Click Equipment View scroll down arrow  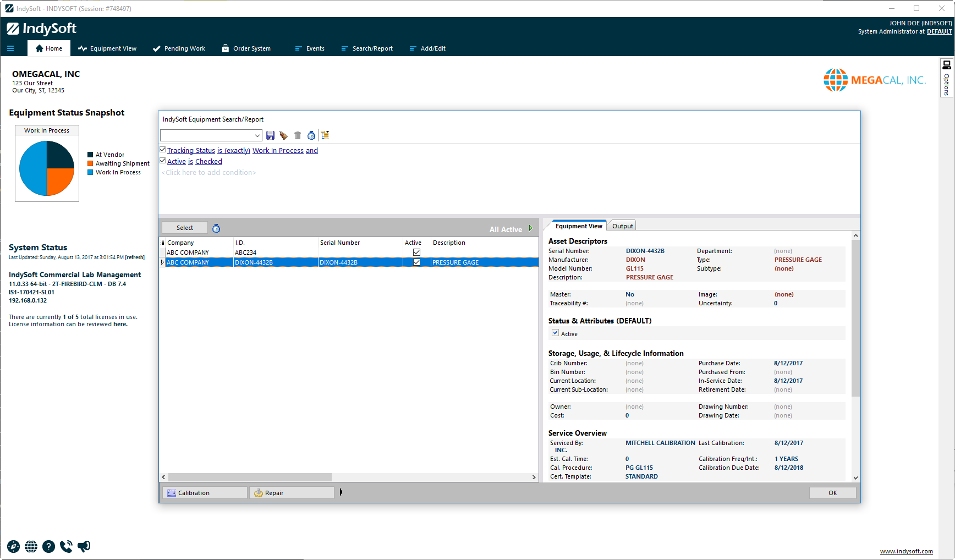tap(855, 478)
